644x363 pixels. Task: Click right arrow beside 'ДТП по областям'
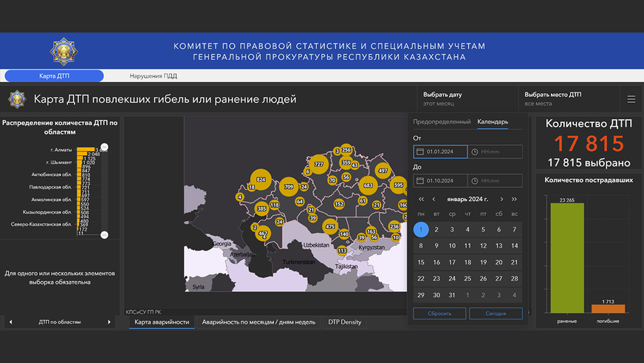point(109,322)
